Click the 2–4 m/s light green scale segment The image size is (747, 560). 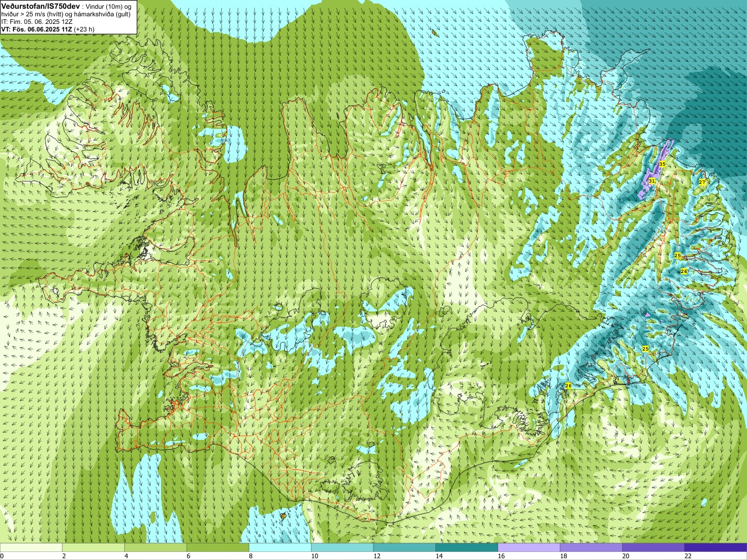pos(93,548)
